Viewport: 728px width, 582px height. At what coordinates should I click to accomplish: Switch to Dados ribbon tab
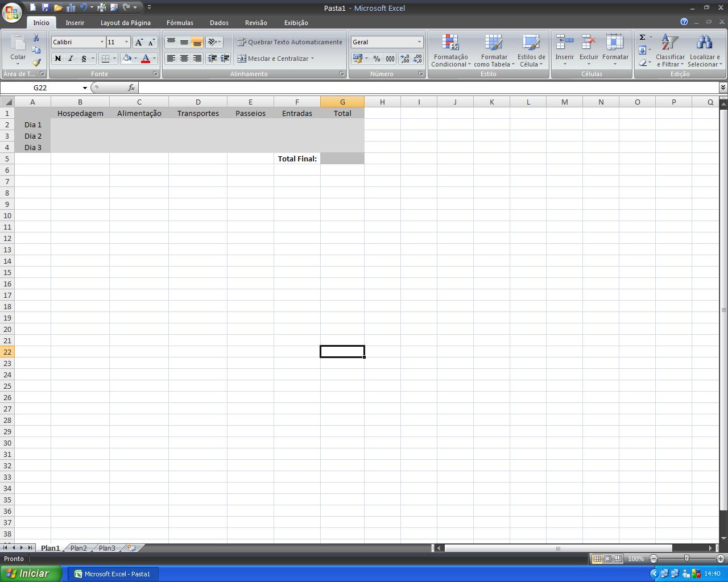click(219, 23)
